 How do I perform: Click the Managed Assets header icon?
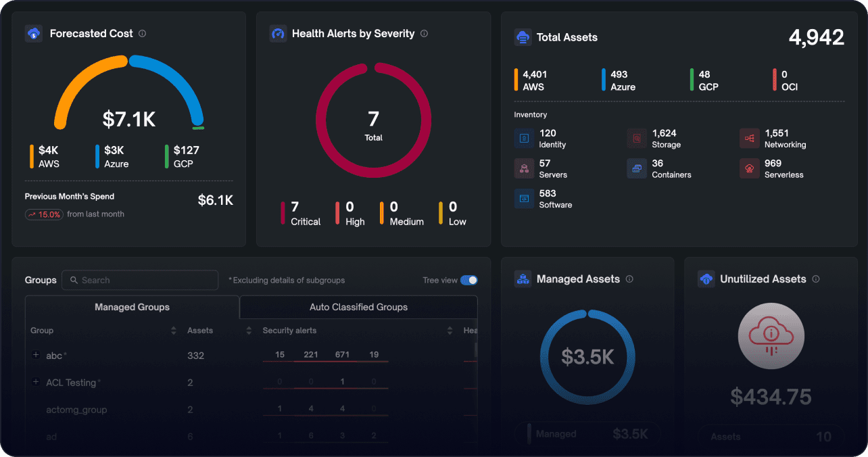(523, 279)
